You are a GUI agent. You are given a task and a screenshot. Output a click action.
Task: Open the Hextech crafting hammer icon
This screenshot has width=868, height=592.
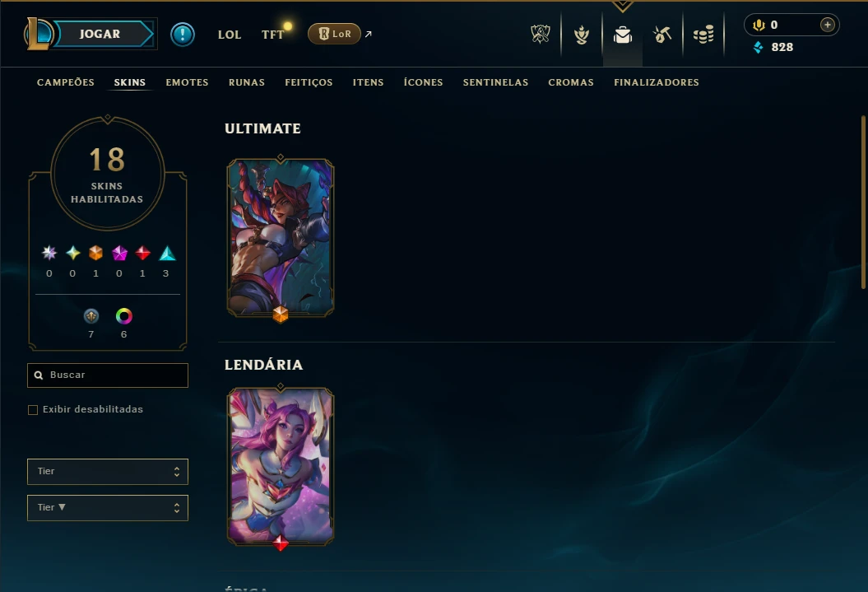tap(662, 35)
